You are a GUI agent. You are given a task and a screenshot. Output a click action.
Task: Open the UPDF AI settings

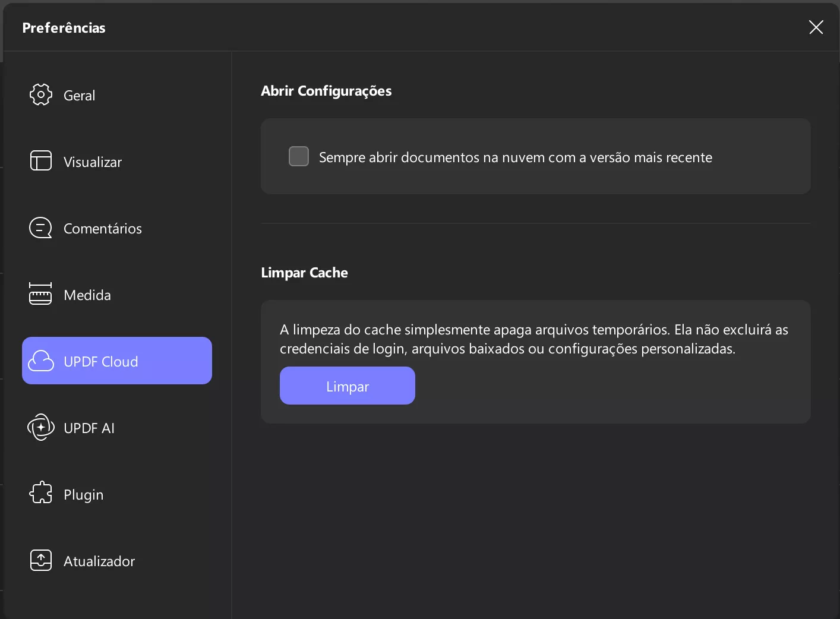coord(117,427)
